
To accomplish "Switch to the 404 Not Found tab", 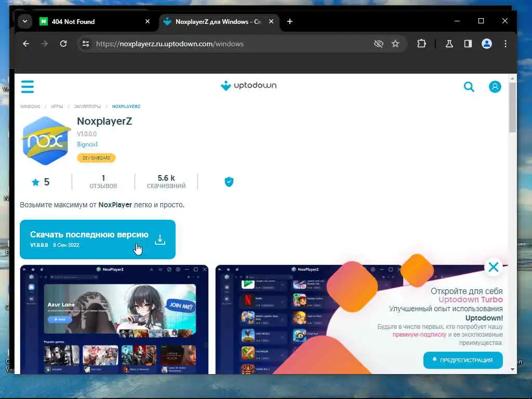I will [96, 21].
